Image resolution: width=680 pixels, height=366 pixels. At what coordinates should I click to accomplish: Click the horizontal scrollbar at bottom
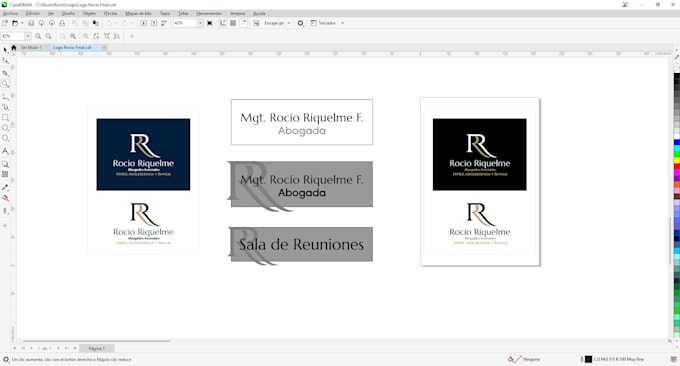pyautogui.click(x=96, y=341)
